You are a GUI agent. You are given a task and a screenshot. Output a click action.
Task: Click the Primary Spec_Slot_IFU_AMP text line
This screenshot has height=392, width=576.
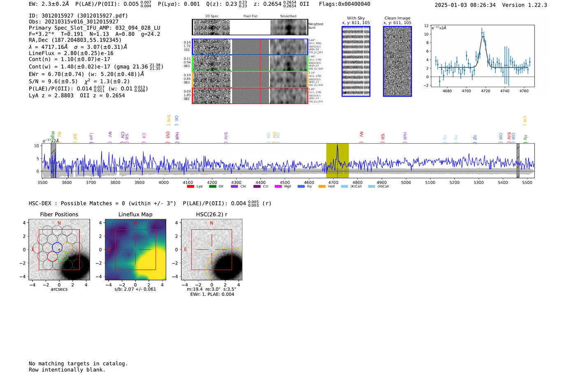tap(94, 28)
